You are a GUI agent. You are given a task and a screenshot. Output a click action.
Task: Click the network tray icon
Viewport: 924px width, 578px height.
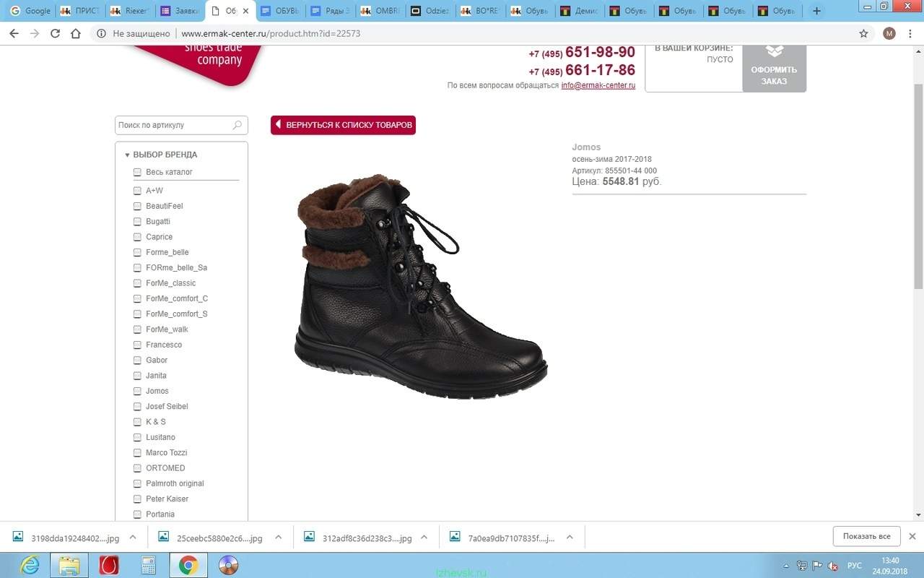[x=802, y=566]
